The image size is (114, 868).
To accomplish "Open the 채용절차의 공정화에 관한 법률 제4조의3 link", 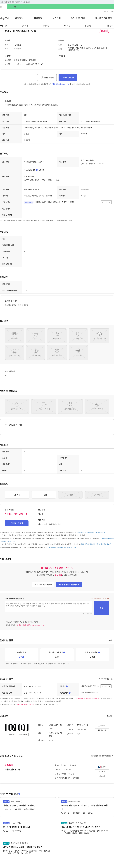I will (x=91, y=532).
